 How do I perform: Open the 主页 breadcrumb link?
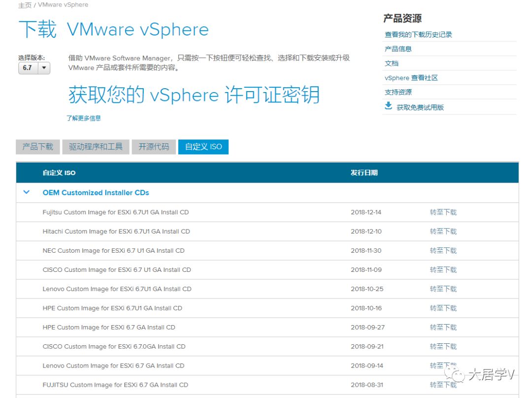coord(25,5)
